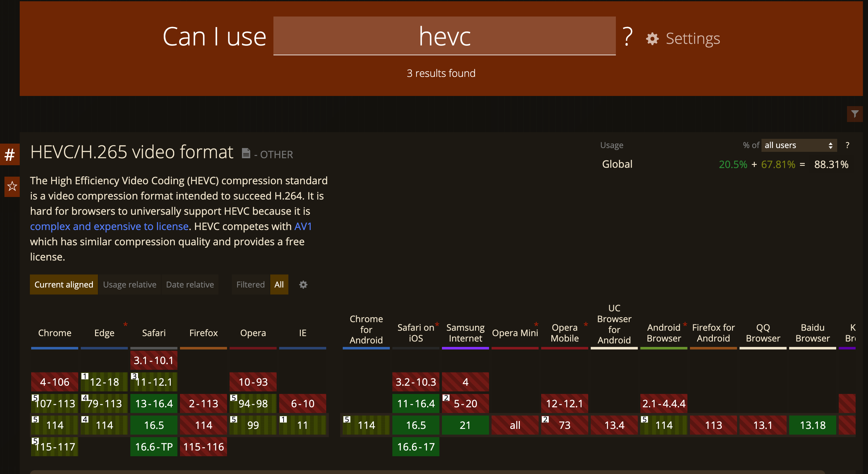
Task: Click Firefox for Android 113 cell
Action: pos(713,425)
